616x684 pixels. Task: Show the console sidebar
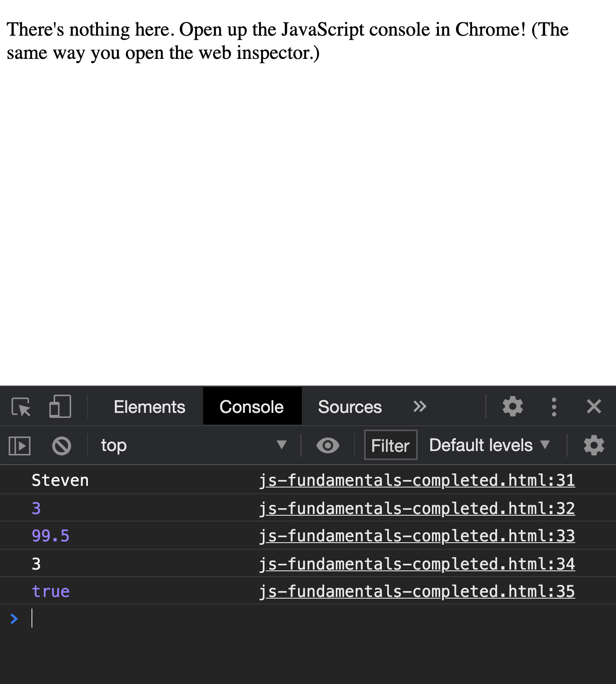(x=19, y=446)
